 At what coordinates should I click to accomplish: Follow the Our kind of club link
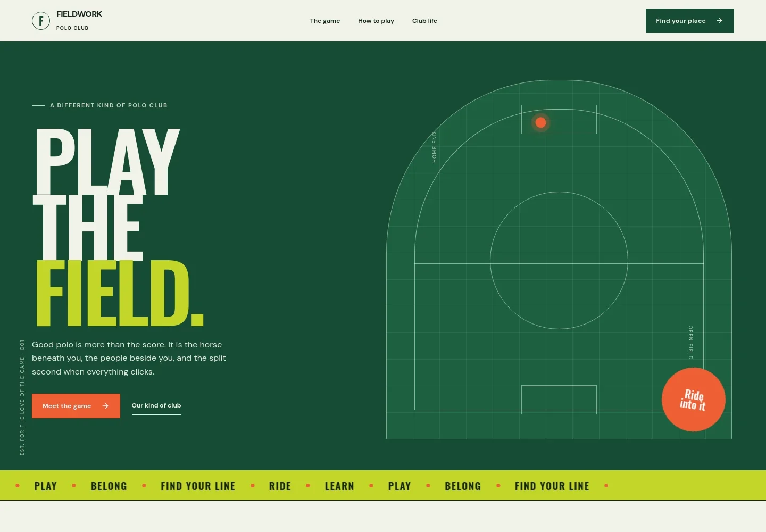pos(156,406)
